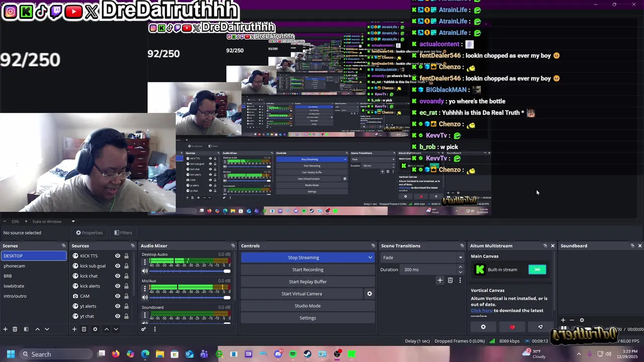Viewport: 644px width, 362px height.
Task: Open virtual camera settings gear
Action: pyautogui.click(x=369, y=294)
